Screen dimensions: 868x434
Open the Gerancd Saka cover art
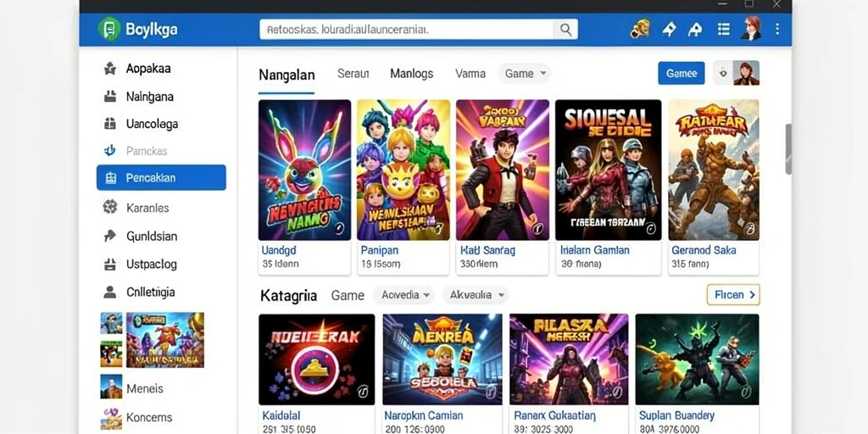[714, 170]
